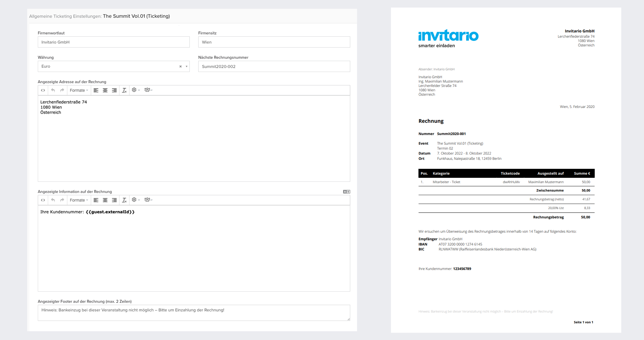Viewport: 644px width, 340px height.
Task: Click the Nächste Rechnungsnummer field
Action: pyautogui.click(x=274, y=67)
